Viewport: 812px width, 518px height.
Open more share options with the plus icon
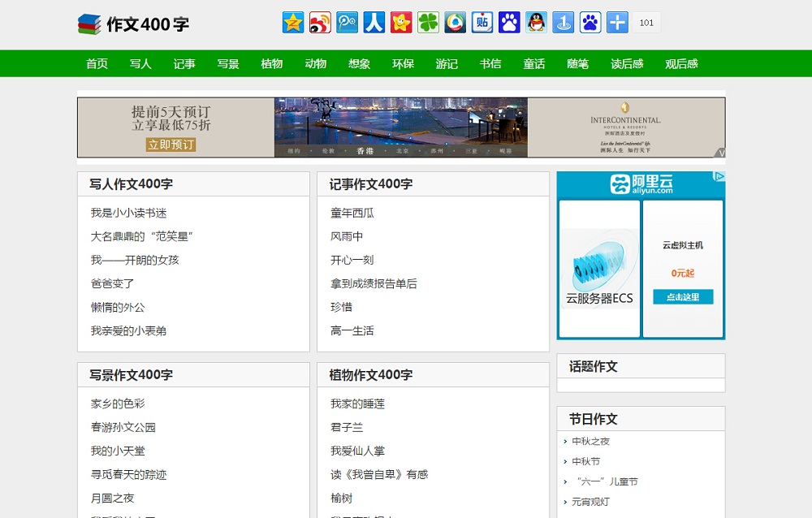point(617,22)
